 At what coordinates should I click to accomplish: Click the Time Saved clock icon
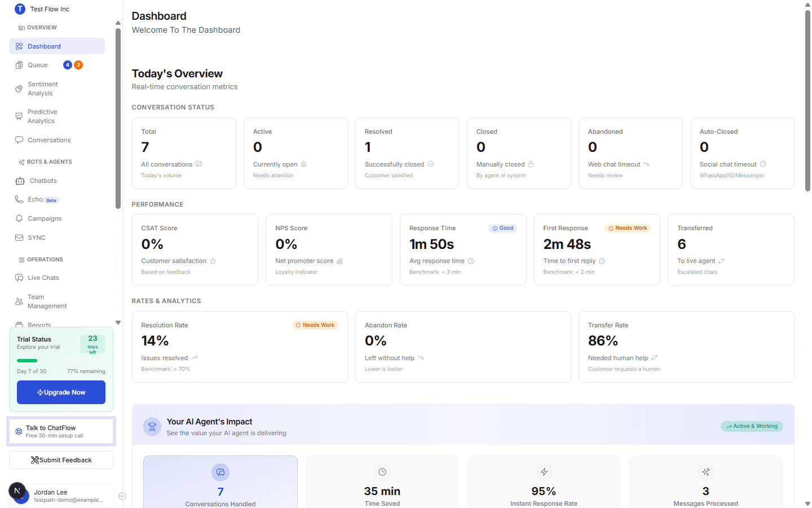(382, 472)
